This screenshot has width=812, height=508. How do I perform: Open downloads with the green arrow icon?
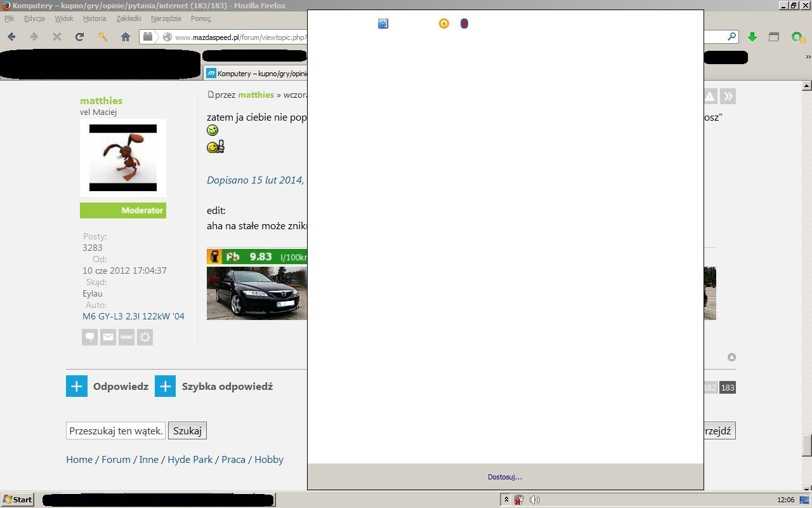point(752,37)
